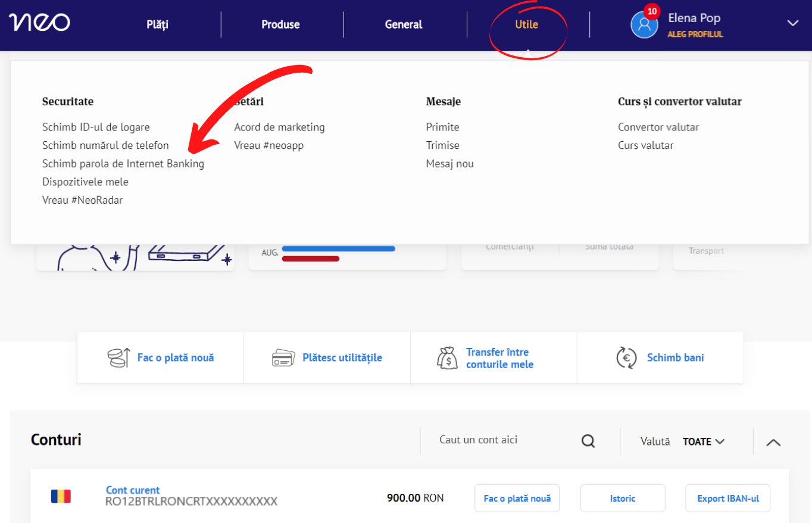Click the account search magnifier icon

[x=588, y=441]
